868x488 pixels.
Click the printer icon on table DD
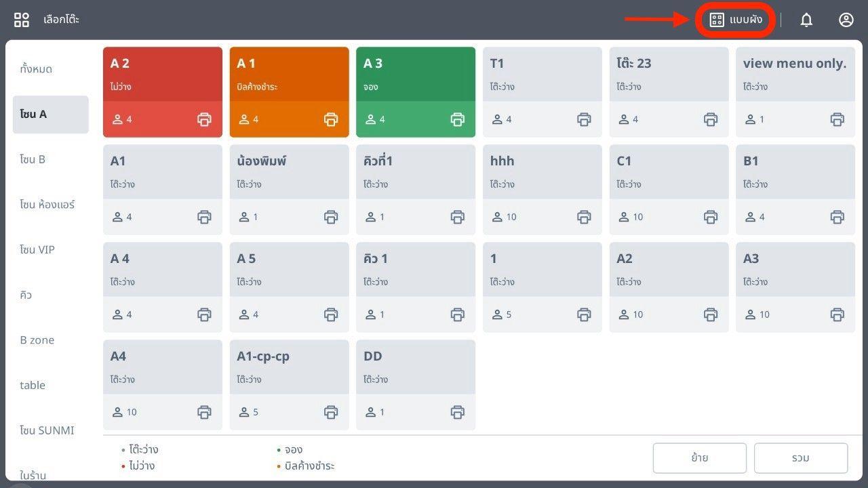(x=458, y=412)
